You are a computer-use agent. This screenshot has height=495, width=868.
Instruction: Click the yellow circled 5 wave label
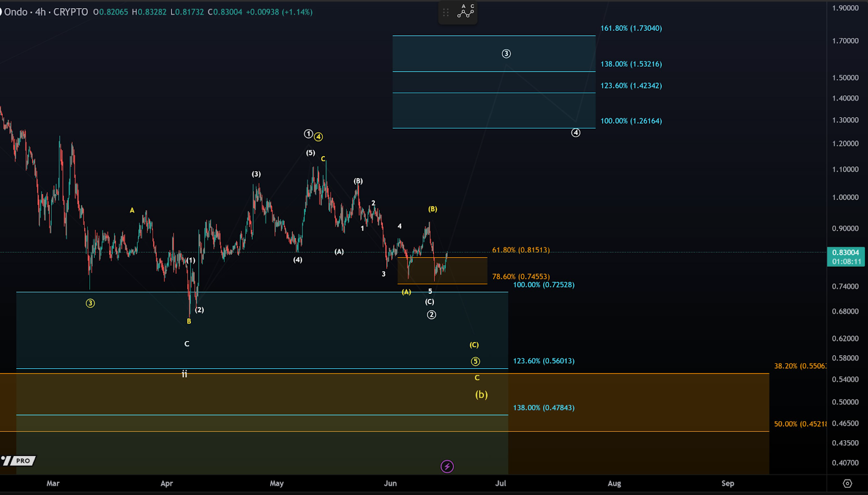point(475,362)
